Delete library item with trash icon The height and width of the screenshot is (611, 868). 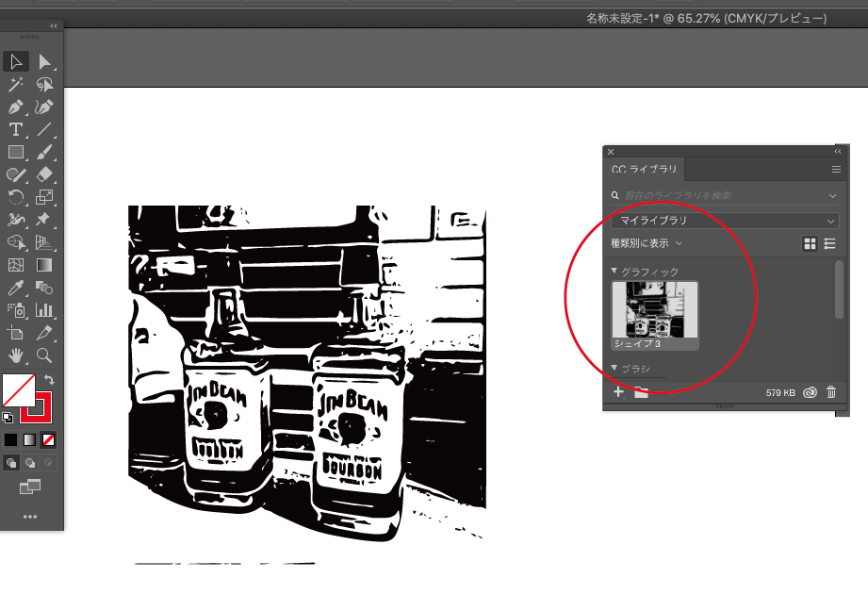[830, 392]
